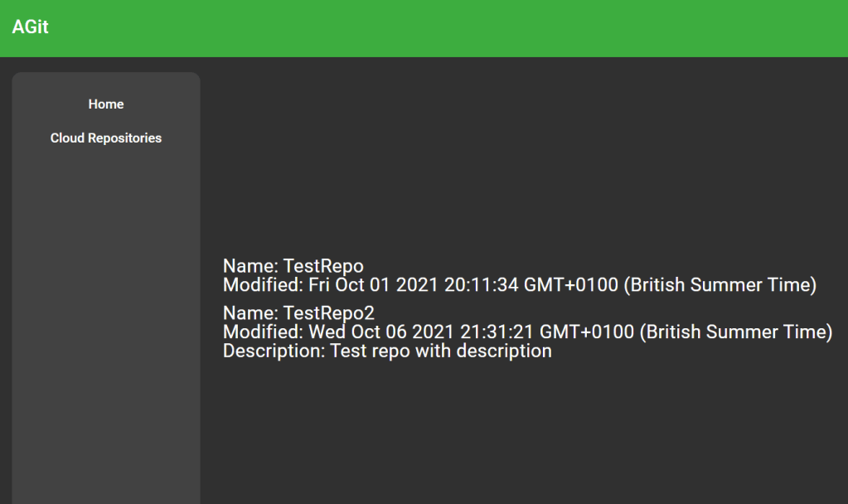Screen dimensions: 848x504
Task: Open the TestRepo2 repository name
Action: point(329,313)
